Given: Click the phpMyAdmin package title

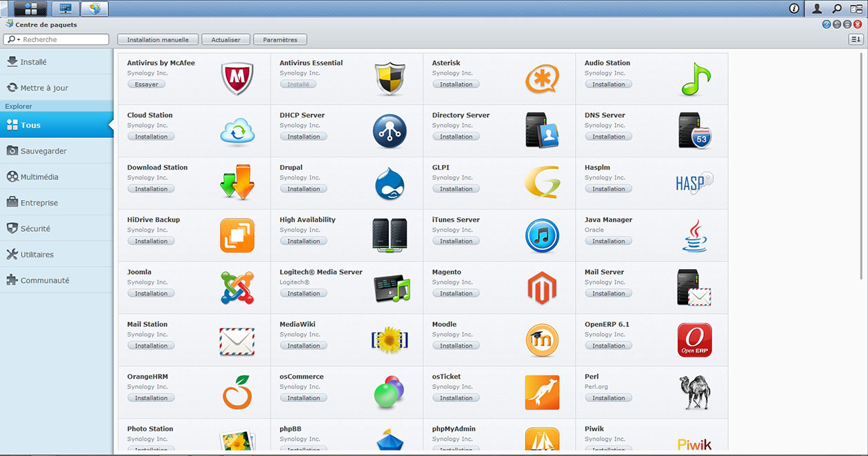Looking at the screenshot, I should coord(454,428).
